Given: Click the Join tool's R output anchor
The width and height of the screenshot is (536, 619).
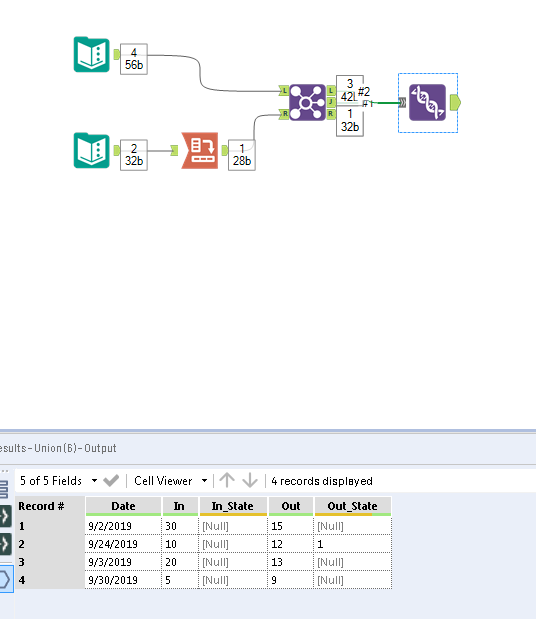Looking at the screenshot, I should tap(331, 114).
